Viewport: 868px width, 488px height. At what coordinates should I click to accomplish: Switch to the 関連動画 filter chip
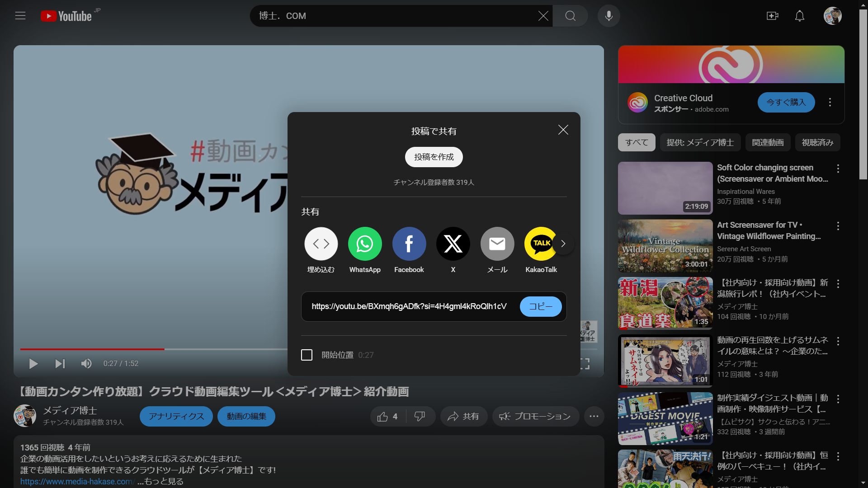767,142
